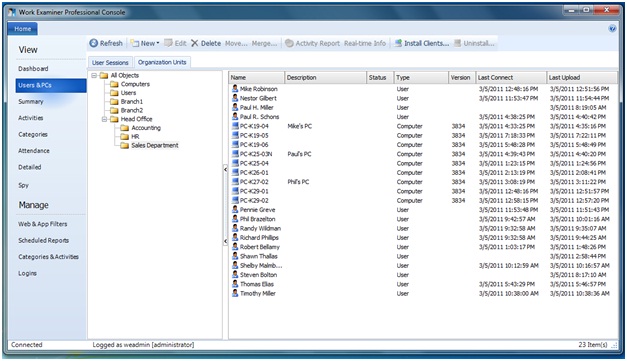The height and width of the screenshot is (361, 627).
Task: Click the computer icon beside PC-K27-02
Action: [x=235, y=182]
